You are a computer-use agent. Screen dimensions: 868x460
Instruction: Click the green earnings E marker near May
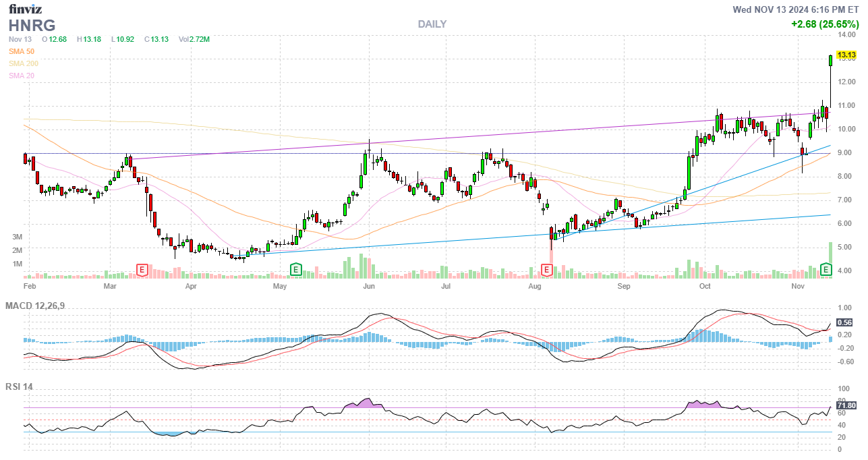point(295,270)
